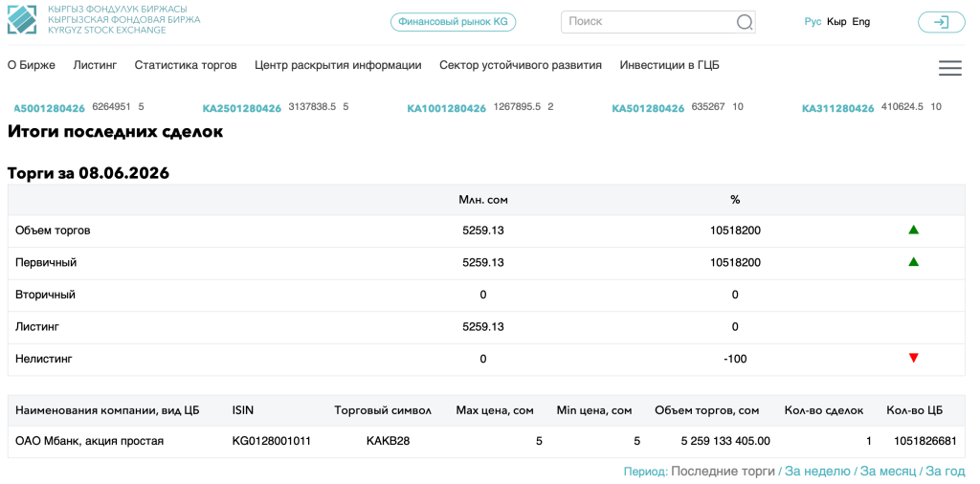Click the Млн. сом column header
This screenshot has width=980, height=484.
coord(483,200)
